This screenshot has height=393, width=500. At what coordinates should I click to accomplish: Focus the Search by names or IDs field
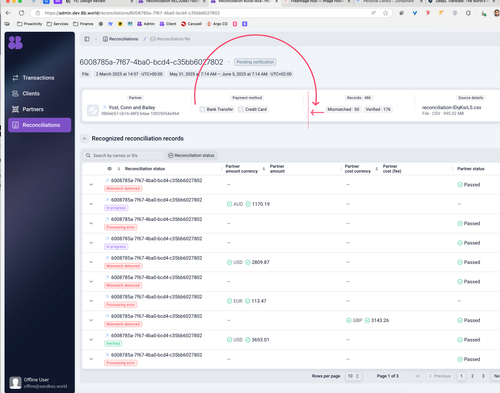pos(123,155)
